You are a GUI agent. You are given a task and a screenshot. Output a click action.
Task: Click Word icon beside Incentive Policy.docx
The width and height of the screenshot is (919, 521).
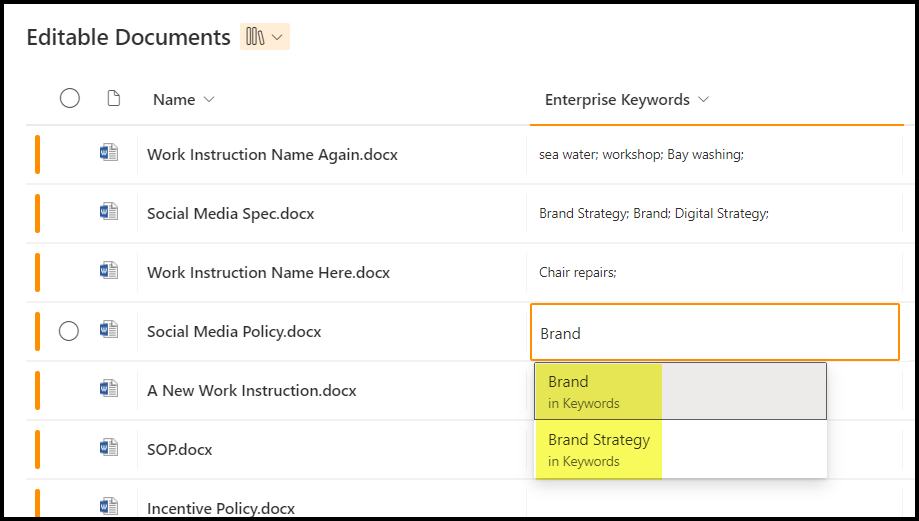pyautogui.click(x=109, y=506)
